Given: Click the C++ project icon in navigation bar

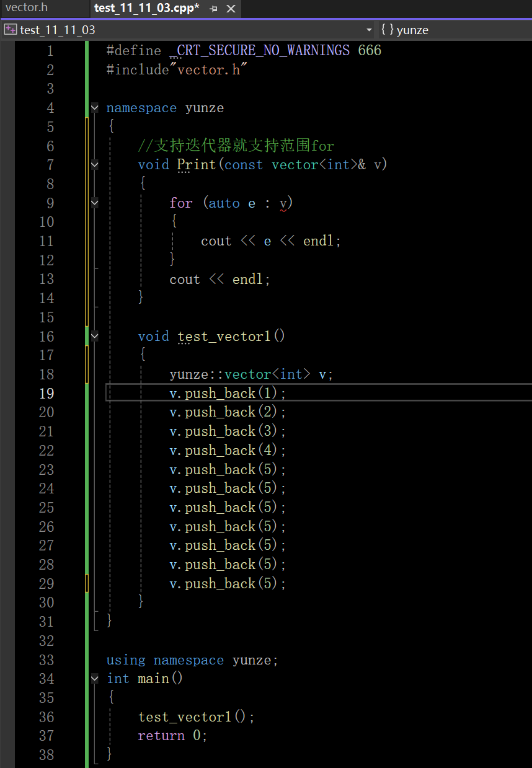Looking at the screenshot, I should (10, 30).
